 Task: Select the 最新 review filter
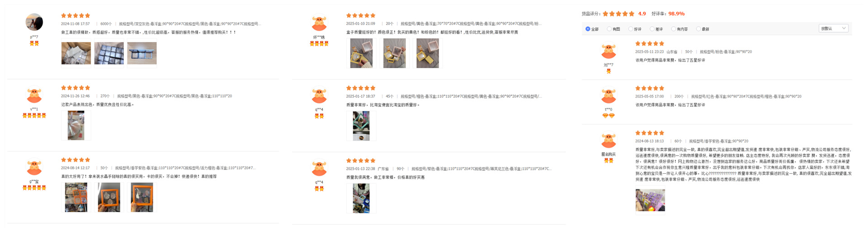pyautogui.click(x=703, y=29)
